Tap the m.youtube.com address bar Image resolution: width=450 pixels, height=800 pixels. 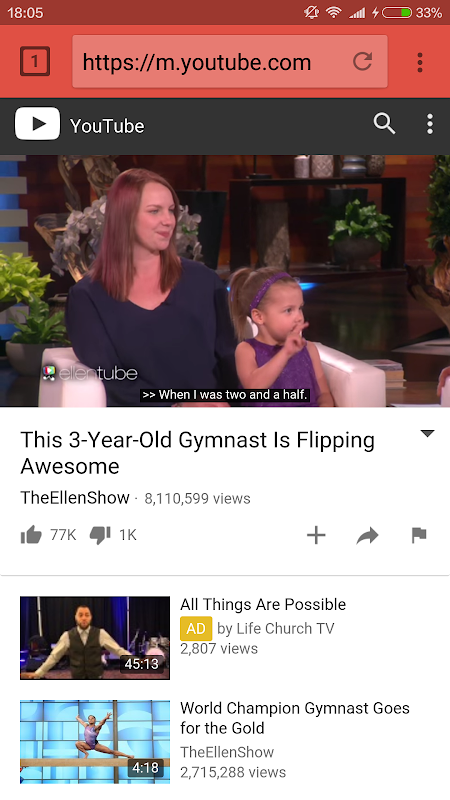[x=230, y=62]
